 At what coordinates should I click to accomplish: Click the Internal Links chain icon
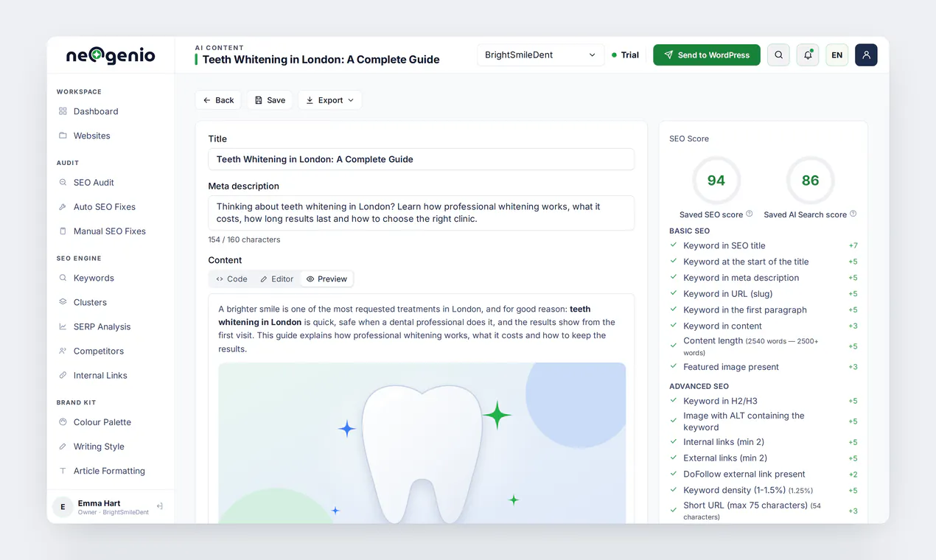coord(63,375)
